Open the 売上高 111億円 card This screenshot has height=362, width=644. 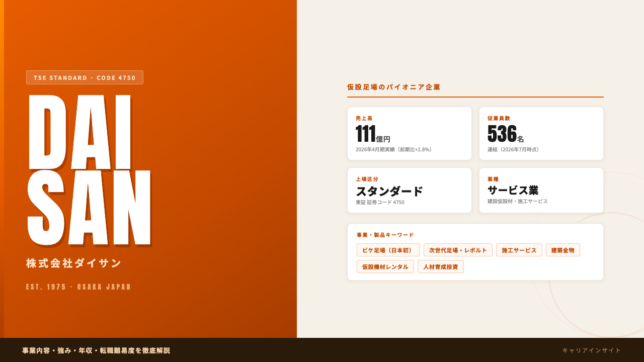point(410,134)
